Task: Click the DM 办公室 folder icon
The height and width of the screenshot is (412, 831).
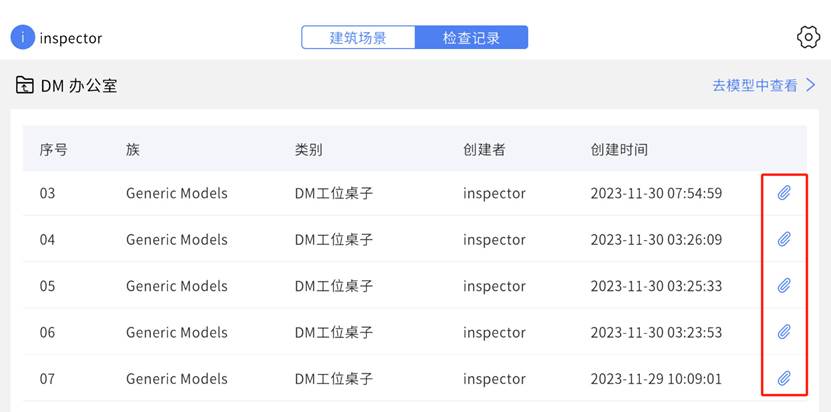Action: tap(24, 85)
